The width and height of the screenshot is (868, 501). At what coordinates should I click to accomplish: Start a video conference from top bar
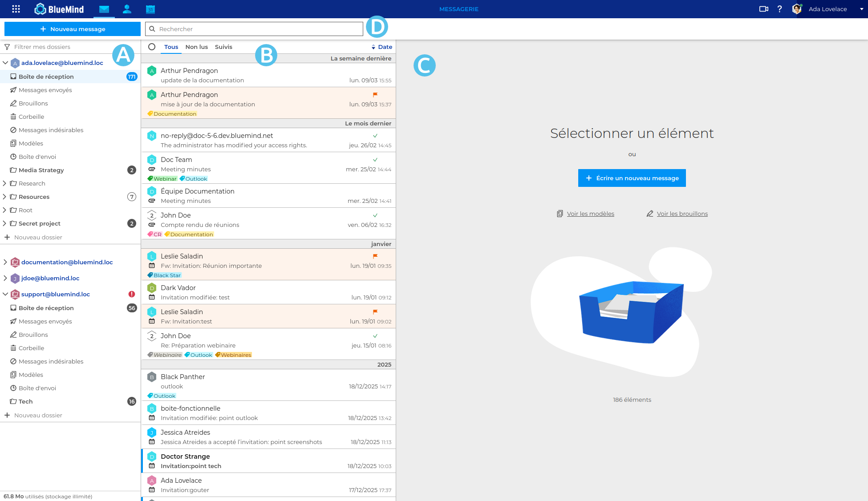coord(763,9)
